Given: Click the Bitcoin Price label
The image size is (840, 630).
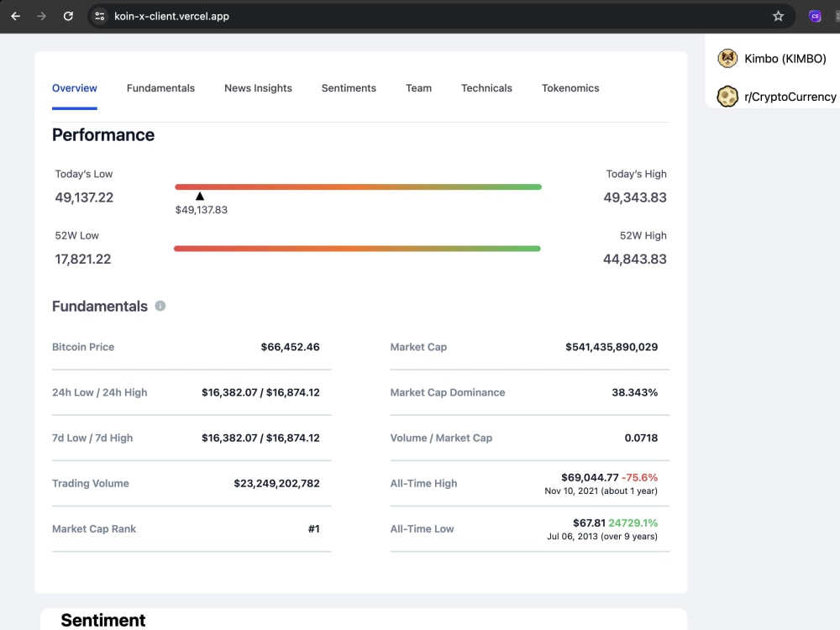Looking at the screenshot, I should [x=83, y=347].
